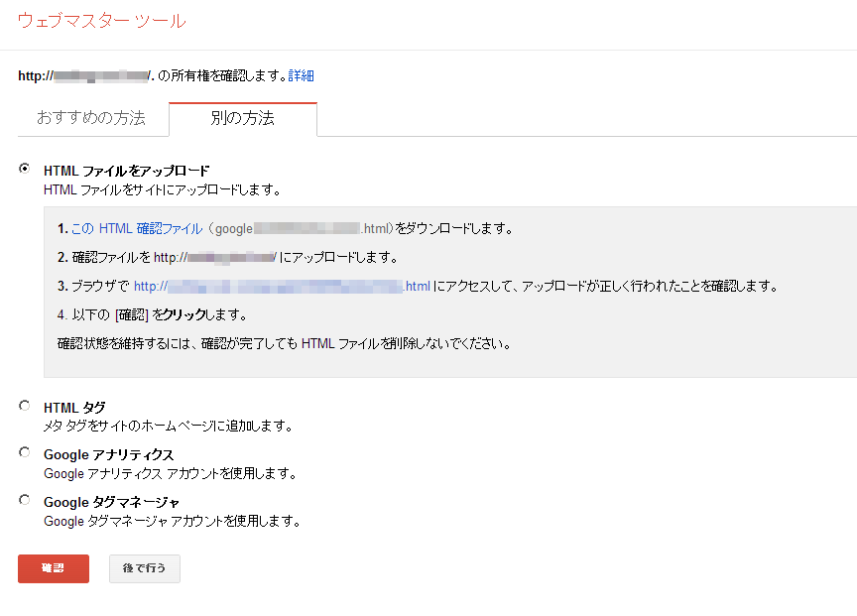Click the 後で行う button
This screenshot has width=857, height=616.
pos(144,568)
